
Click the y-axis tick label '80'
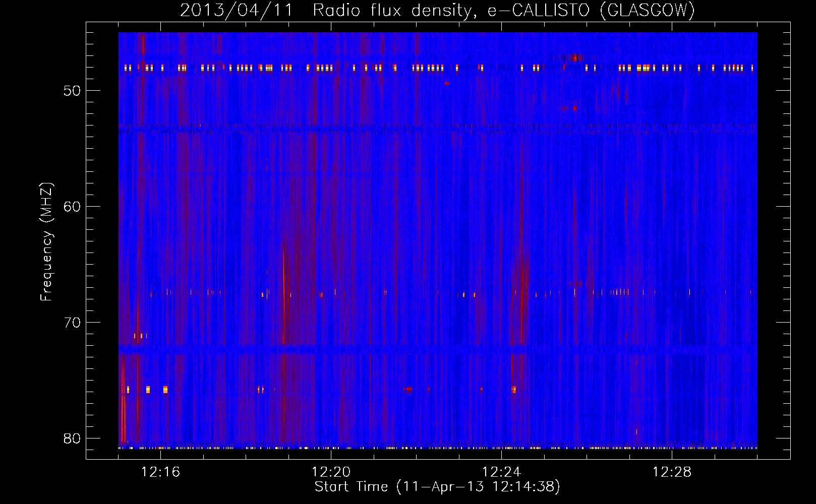pyautogui.click(x=72, y=438)
